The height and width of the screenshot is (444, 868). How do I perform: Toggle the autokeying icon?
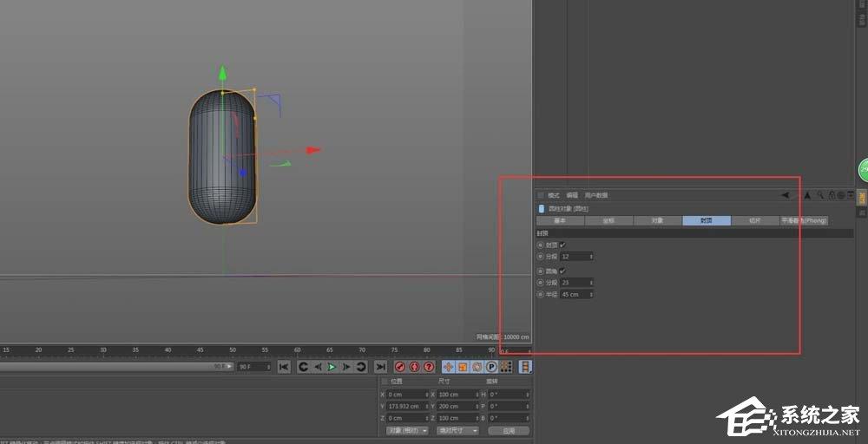(414, 367)
